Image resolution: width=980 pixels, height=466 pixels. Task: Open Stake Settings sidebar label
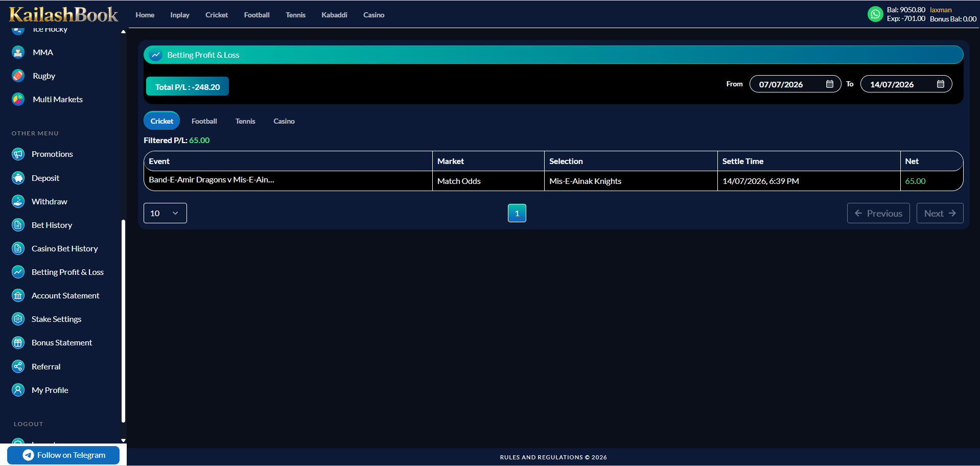[x=56, y=319]
